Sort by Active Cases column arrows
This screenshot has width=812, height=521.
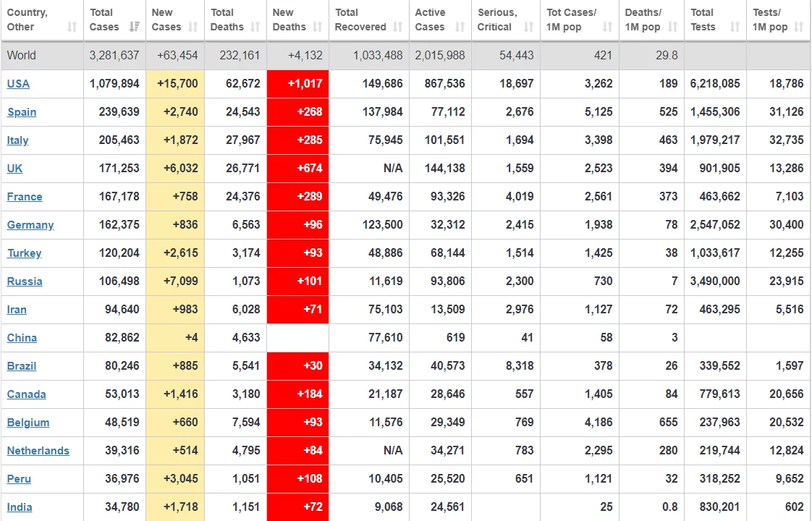460,27
